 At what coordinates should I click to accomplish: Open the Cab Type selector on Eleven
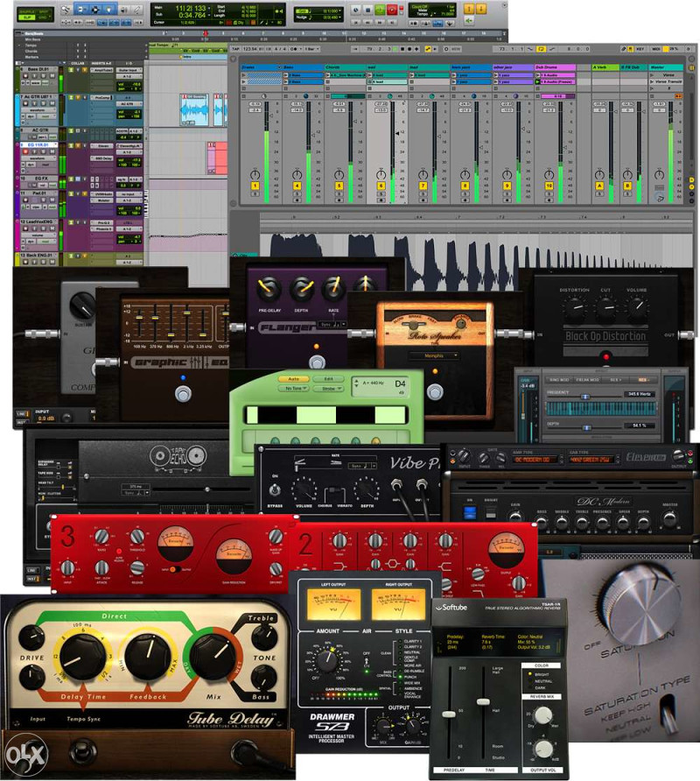click(591, 460)
